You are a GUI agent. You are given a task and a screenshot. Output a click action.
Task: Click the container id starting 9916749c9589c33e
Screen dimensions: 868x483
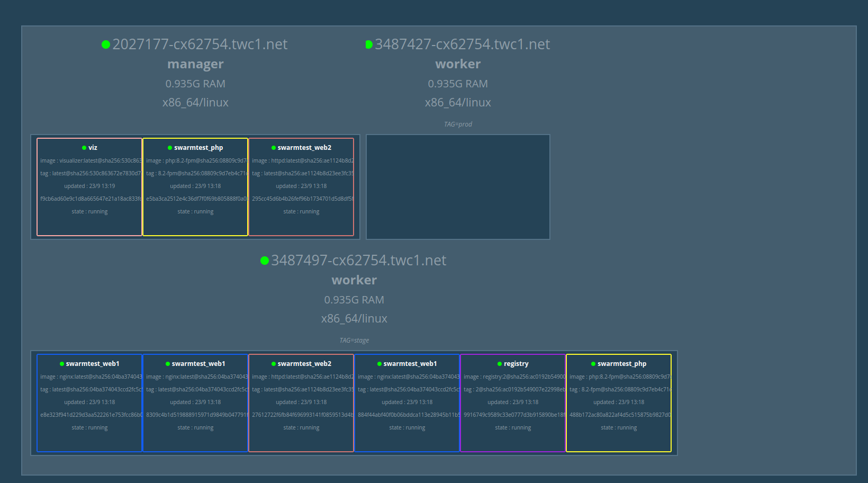coord(514,415)
